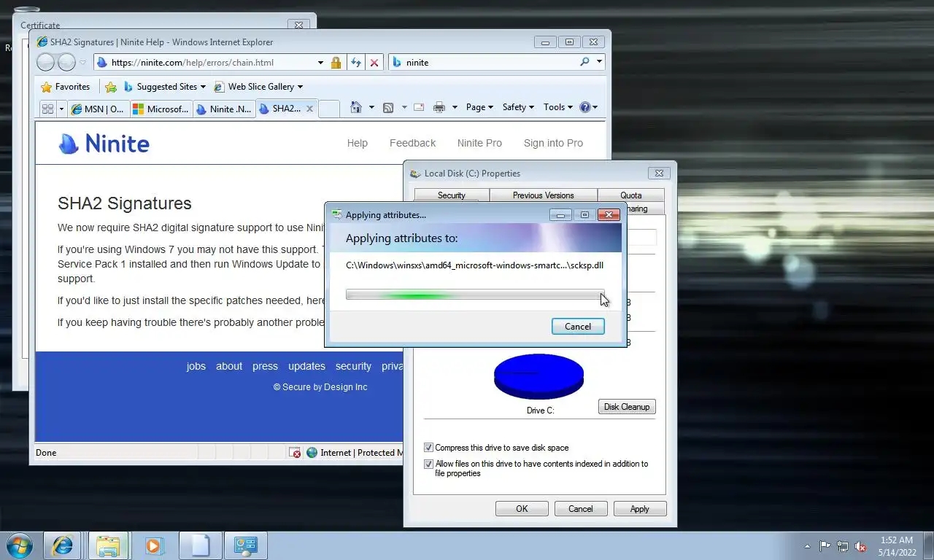Image resolution: width=934 pixels, height=560 pixels.
Task: Click the popup blocked status bar icon
Action: pos(295,453)
